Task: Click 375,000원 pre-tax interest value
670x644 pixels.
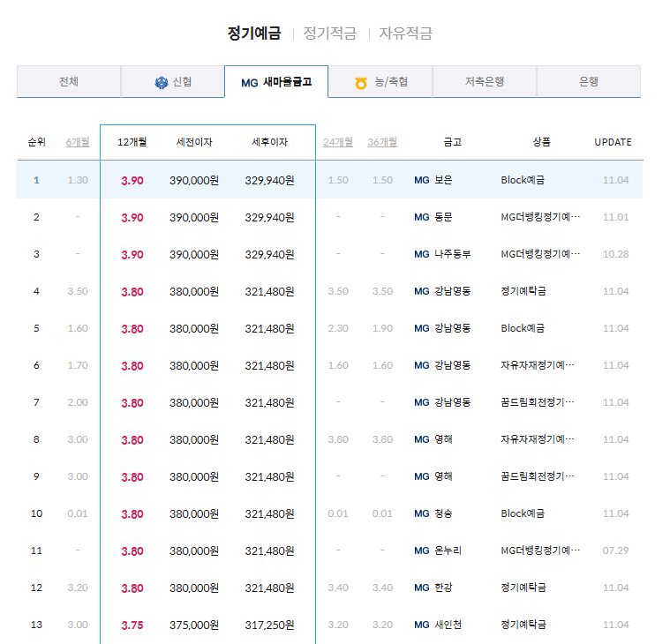Action: point(194,625)
